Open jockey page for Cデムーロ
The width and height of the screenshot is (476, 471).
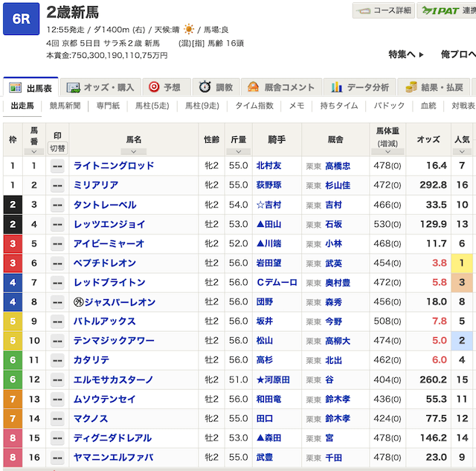(x=275, y=283)
